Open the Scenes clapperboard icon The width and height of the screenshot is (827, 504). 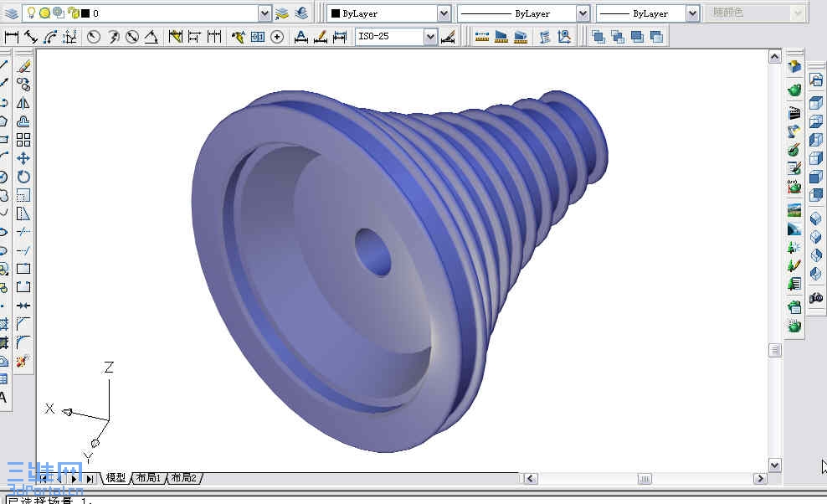(794, 112)
